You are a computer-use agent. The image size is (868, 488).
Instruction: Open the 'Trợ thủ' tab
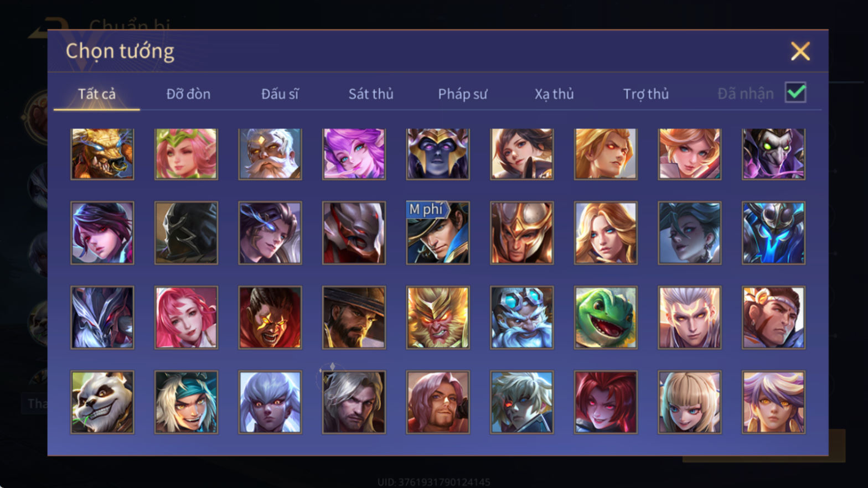click(646, 94)
